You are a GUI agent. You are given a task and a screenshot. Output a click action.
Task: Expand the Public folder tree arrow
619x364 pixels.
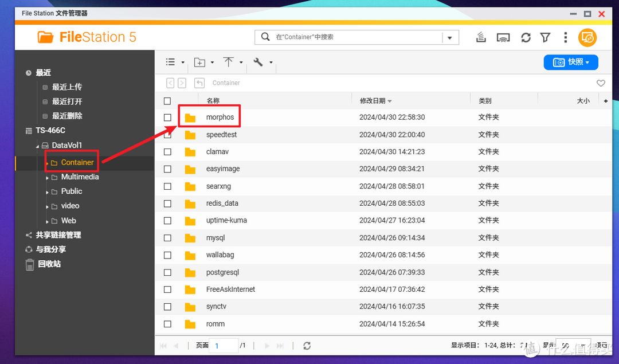tap(48, 192)
